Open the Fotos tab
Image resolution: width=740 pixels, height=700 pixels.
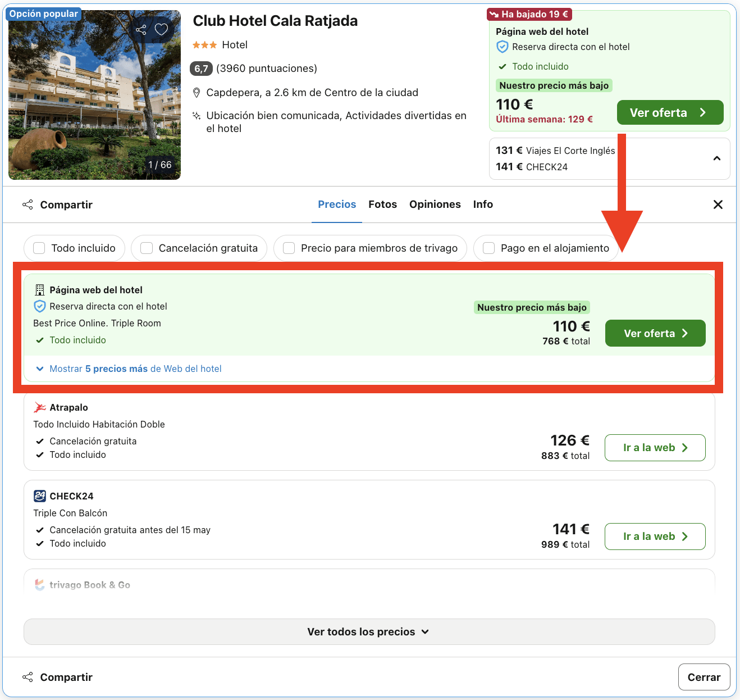[x=383, y=204]
